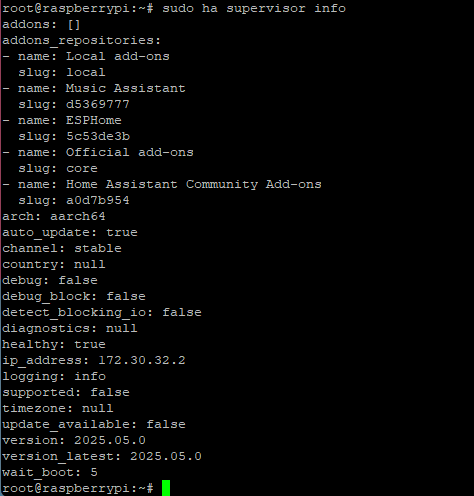Click the 'sudo ha supervisor info' command text

(254, 8)
